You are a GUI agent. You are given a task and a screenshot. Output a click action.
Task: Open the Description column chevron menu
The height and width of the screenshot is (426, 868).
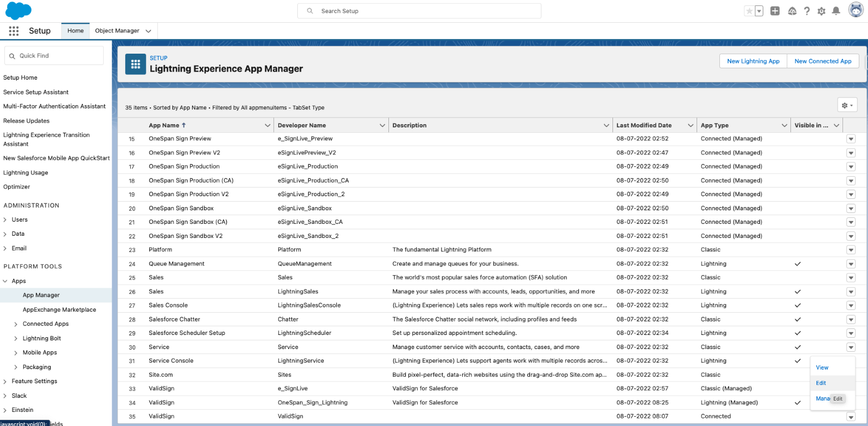point(607,125)
